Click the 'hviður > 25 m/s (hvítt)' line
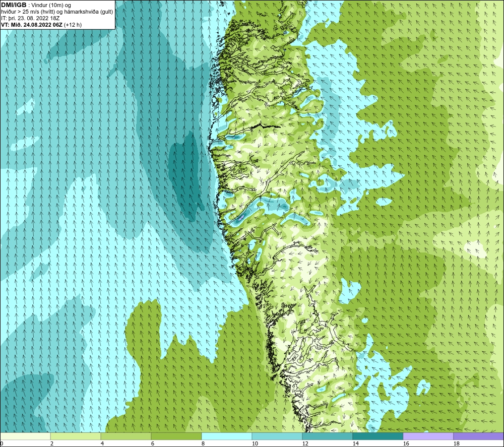This screenshot has width=504, height=447. click(27, 12)
